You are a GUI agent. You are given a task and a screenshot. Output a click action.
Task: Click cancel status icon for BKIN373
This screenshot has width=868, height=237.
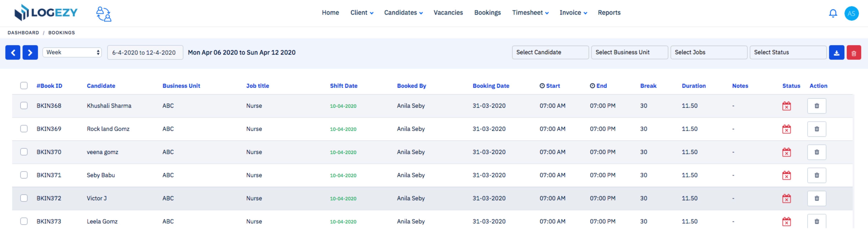coord(786,221)
